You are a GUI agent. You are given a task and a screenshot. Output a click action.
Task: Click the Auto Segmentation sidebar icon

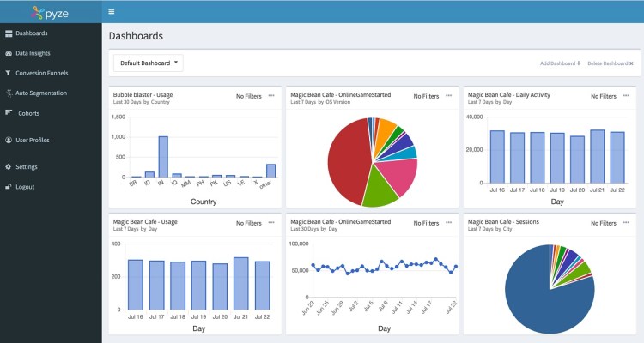coord(8,93)
